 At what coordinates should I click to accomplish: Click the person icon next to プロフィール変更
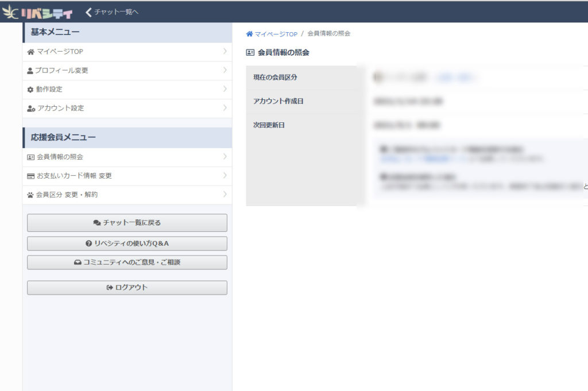[30, 71]
